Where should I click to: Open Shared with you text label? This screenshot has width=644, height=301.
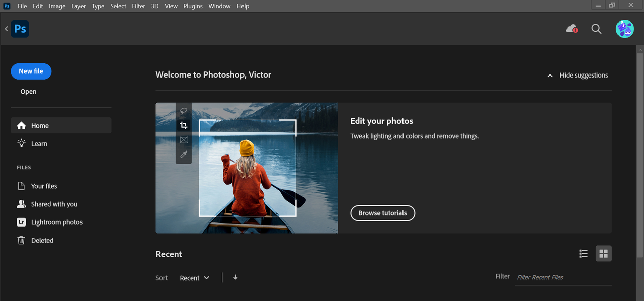point(54,204)
